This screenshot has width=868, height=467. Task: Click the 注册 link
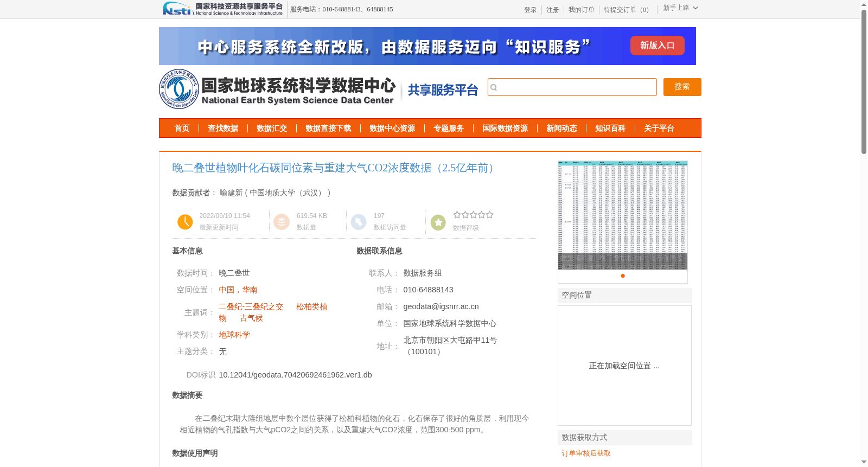(553, 10)
